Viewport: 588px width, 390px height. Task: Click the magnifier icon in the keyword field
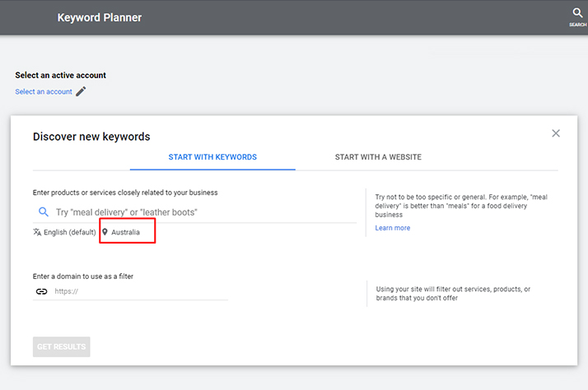click(44, 212)
